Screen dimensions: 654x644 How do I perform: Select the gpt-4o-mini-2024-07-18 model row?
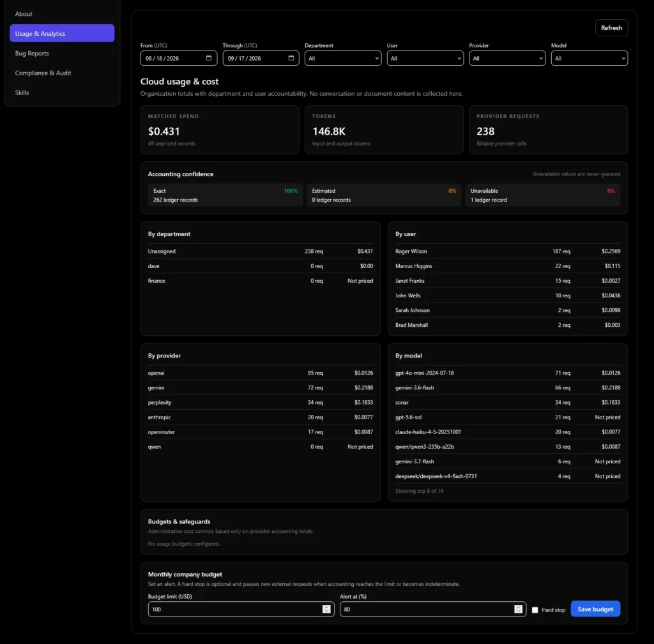(508, 373)
